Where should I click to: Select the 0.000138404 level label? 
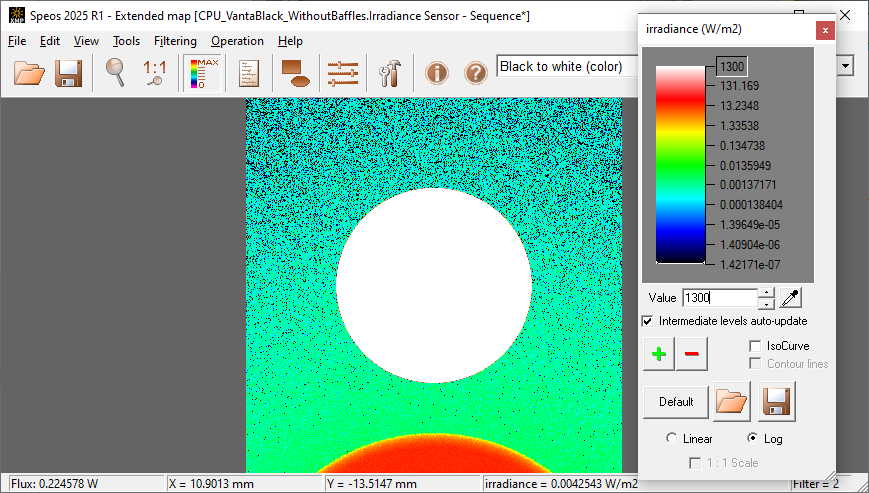pyautogui.click(x=752, y=205)
